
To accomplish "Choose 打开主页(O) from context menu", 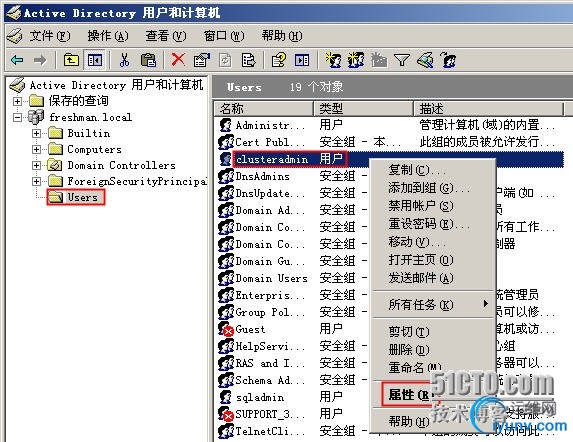I will coord(433,260).
